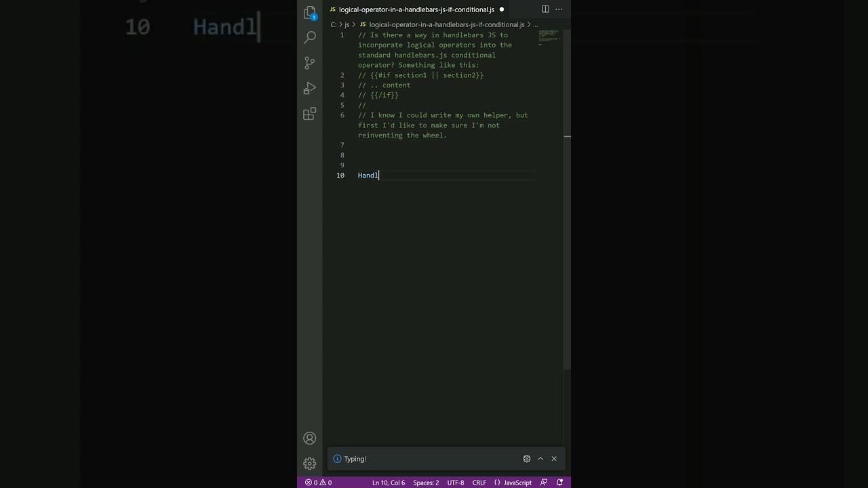Open the Search view icon

[x=310, y=37]
